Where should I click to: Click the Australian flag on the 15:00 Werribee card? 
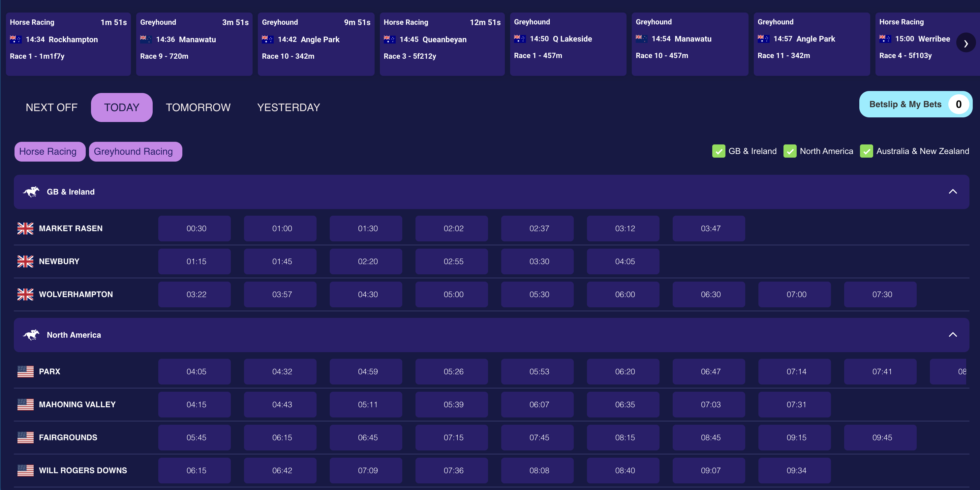click(x=885, y=39)
